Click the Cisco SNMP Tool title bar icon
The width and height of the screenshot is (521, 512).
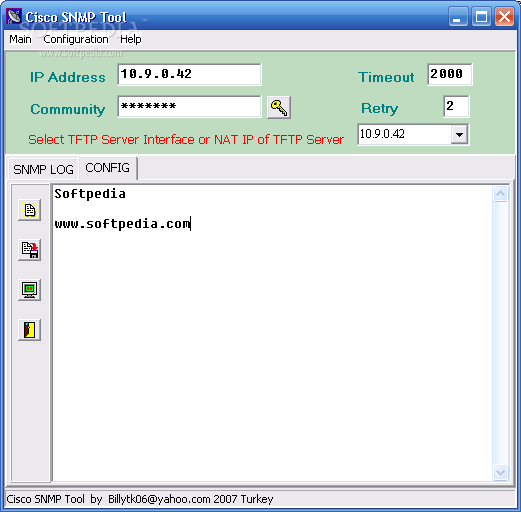14,17
